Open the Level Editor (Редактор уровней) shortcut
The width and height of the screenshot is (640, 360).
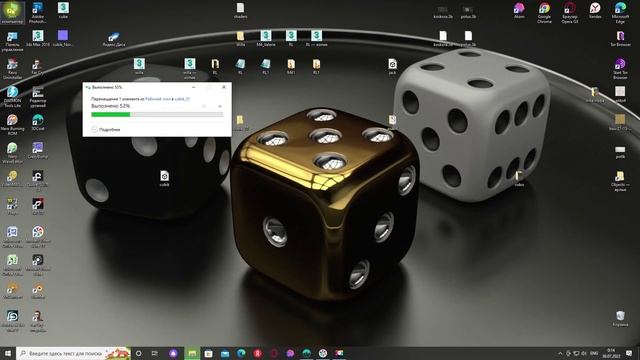[38, 97]
